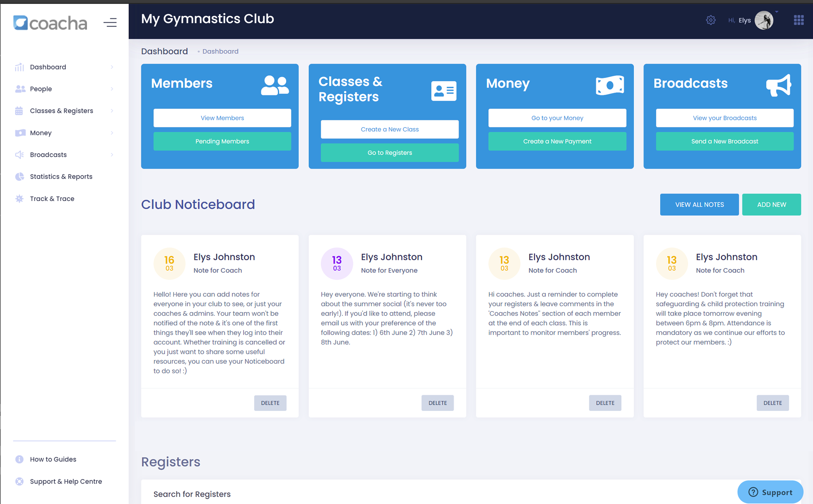
Task: Collapse the sidebar with the hamburger icon
Action: pyautogui.click(x=110, y=22)
